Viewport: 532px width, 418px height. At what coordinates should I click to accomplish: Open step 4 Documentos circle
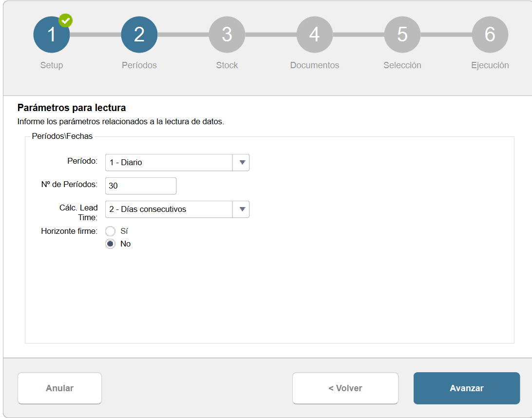(x=315, y=35)
